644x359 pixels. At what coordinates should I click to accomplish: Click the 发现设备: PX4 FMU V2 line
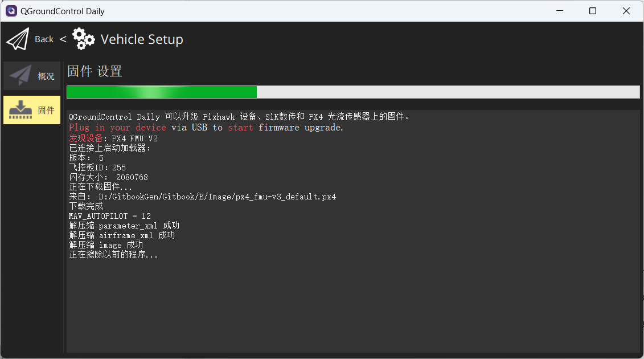click(113, 138)
